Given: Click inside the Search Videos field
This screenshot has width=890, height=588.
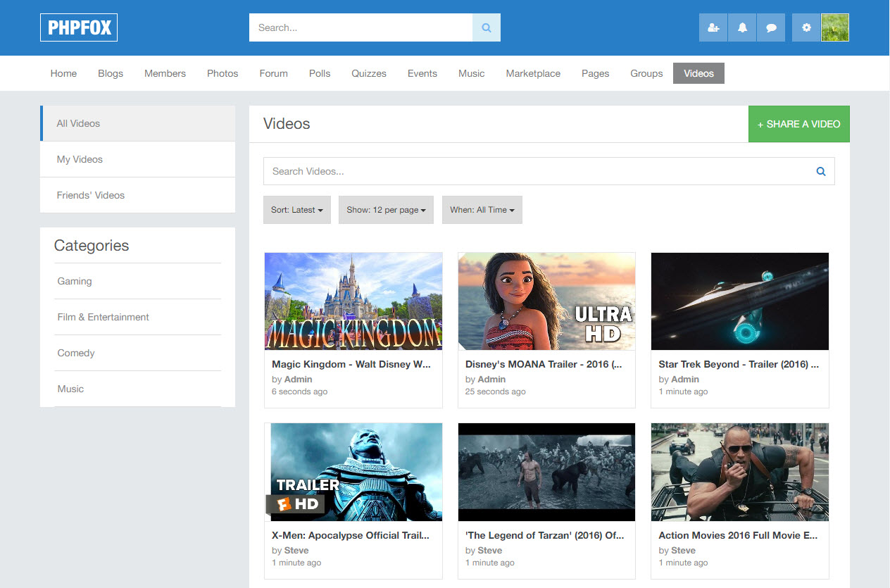Looking at the screenshot, I should click(535, 171).
